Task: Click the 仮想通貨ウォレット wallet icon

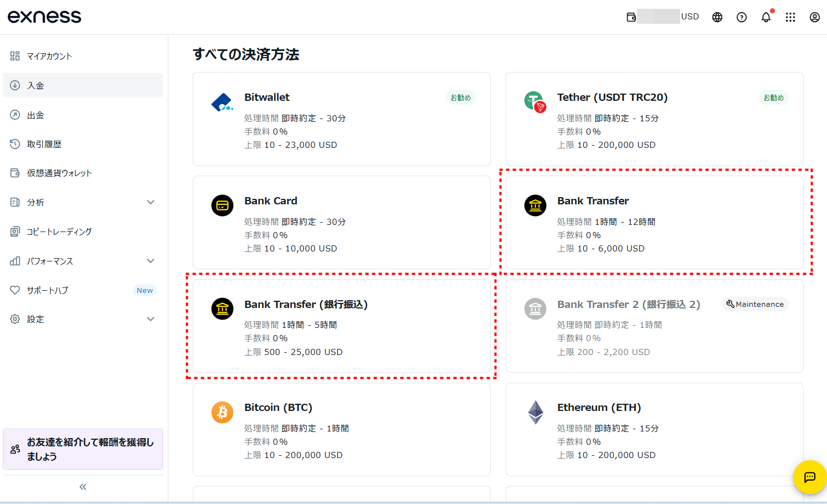Action: [15, 173]
